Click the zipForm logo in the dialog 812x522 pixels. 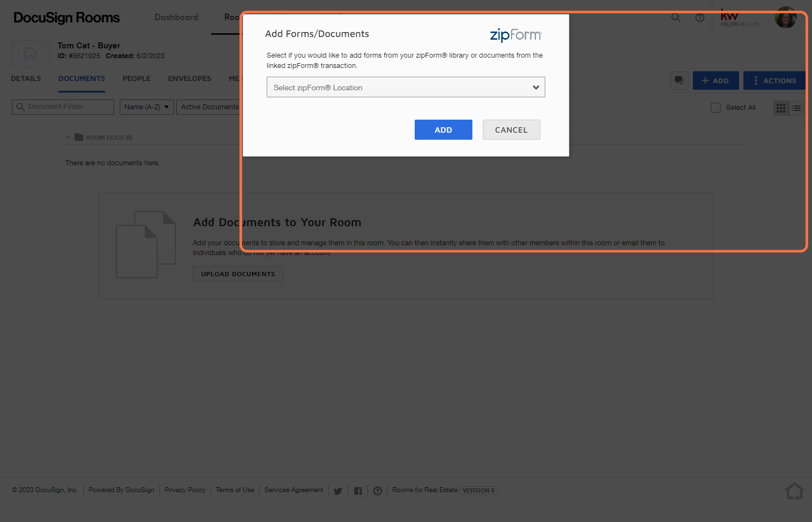(515, 35)
